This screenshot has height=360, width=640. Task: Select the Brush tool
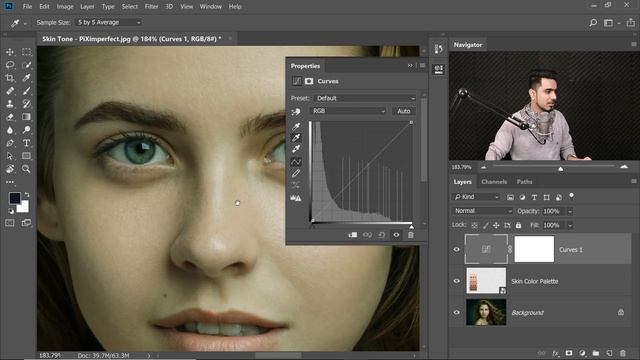point(27,91)
